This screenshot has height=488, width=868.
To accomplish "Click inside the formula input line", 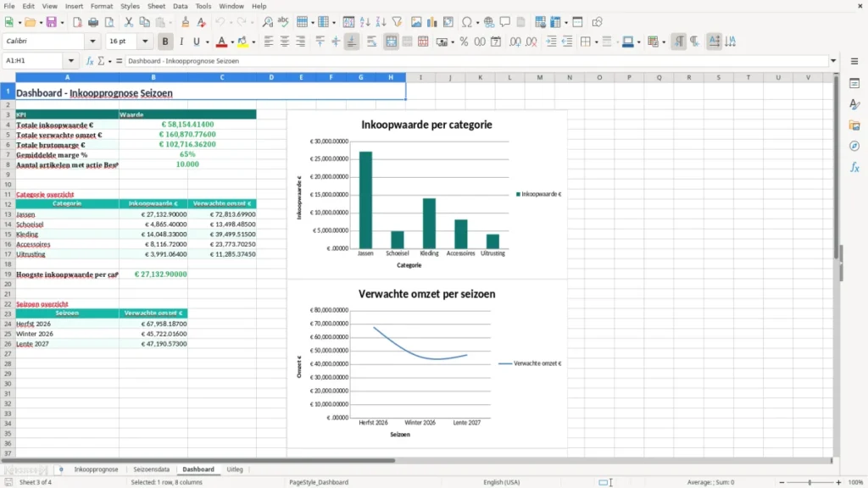I will tap(476, 61).
